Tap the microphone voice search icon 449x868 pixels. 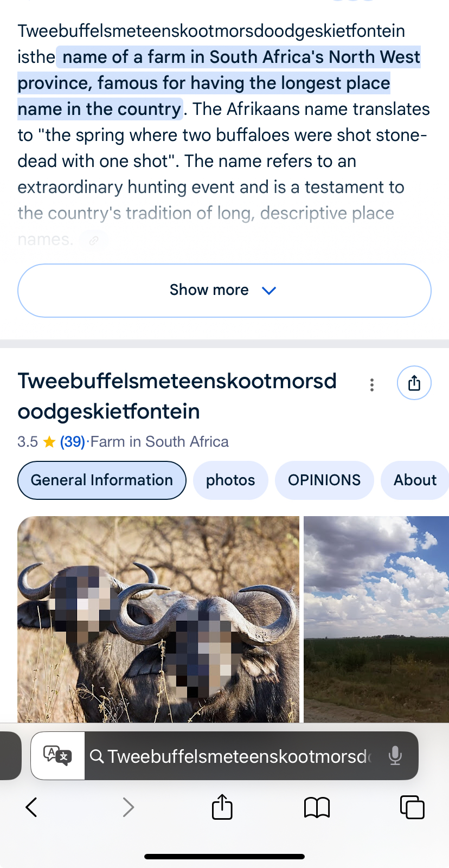click(x=395, y=756)
